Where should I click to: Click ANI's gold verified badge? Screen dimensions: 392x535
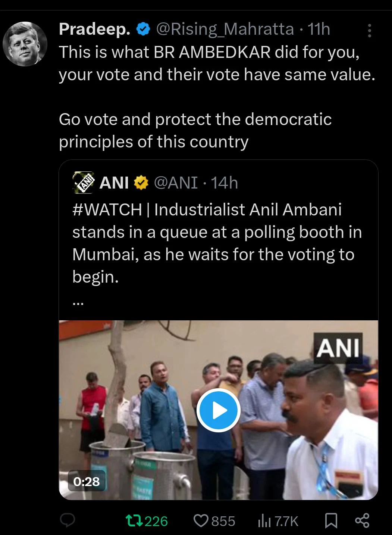click(x=141, y=183)
